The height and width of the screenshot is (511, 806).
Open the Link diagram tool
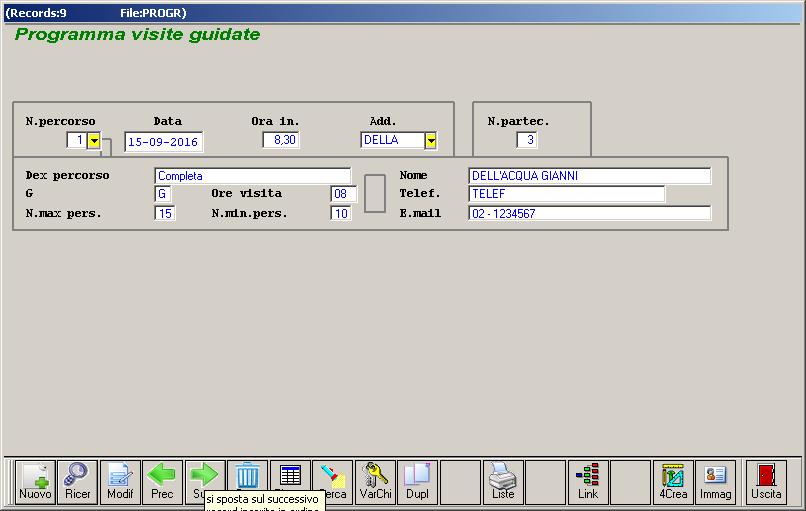pyautogui.click(x=588, y=482)
